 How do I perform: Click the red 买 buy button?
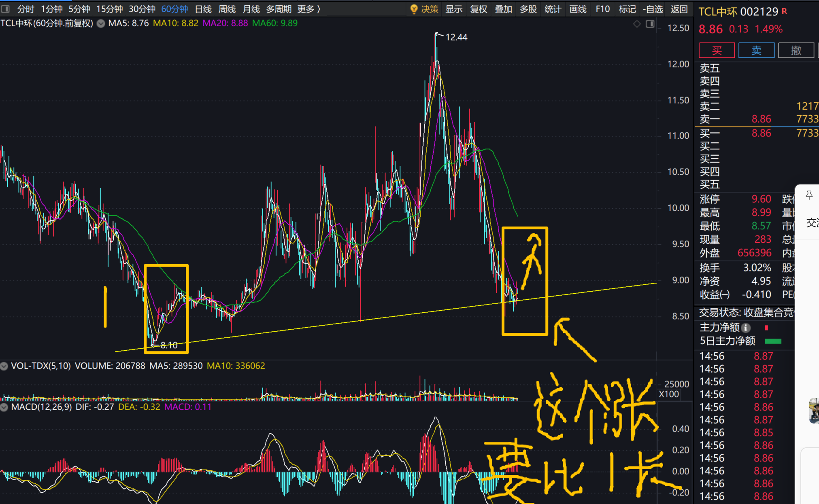tap(717, 50)
